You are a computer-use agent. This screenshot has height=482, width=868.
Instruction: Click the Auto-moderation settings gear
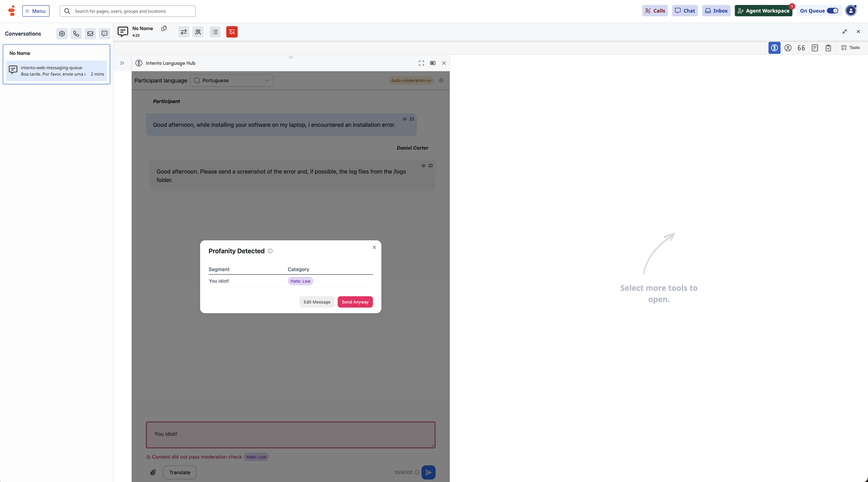click(x=441, y=80)
